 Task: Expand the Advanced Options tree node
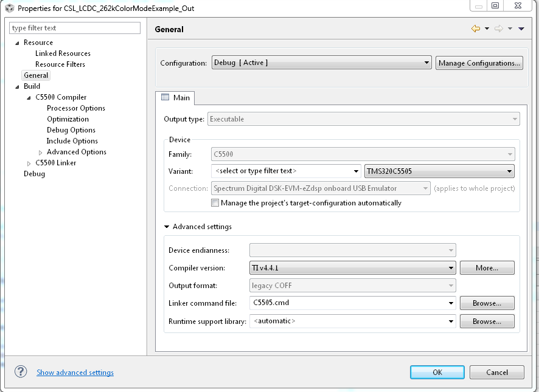41,152
